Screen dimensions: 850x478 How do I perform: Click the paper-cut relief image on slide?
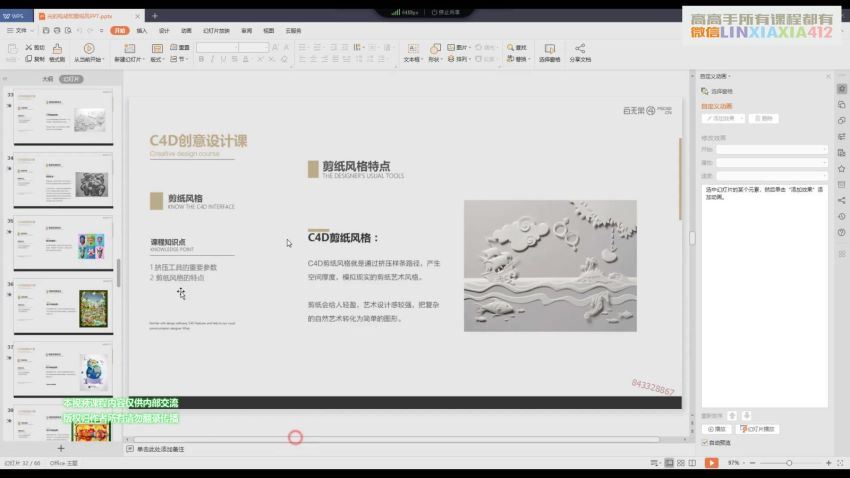(x=550, y=266)
